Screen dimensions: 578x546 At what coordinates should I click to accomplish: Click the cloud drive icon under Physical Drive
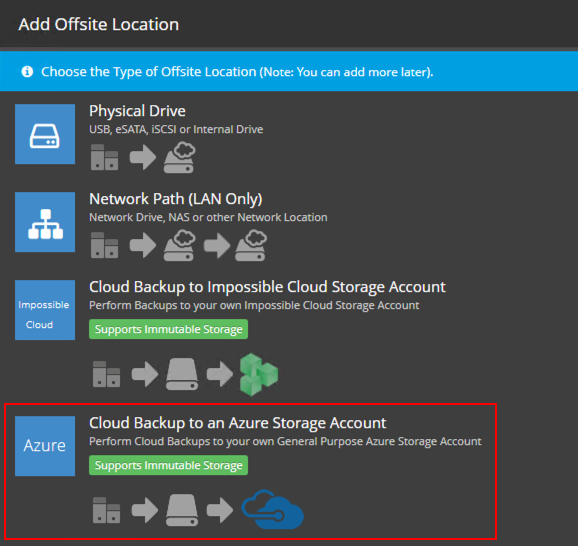click(x=180, y=158)
